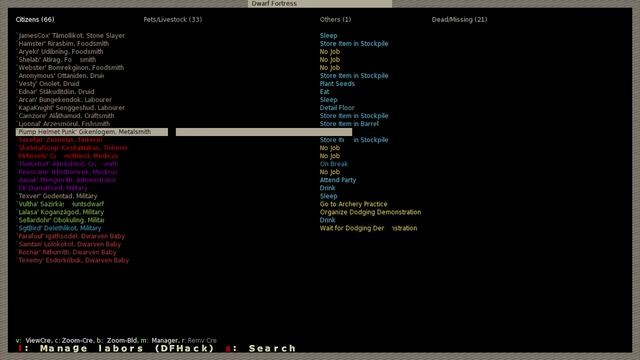Click 'Store Item in Barrel' job

[x=349, y=124]
